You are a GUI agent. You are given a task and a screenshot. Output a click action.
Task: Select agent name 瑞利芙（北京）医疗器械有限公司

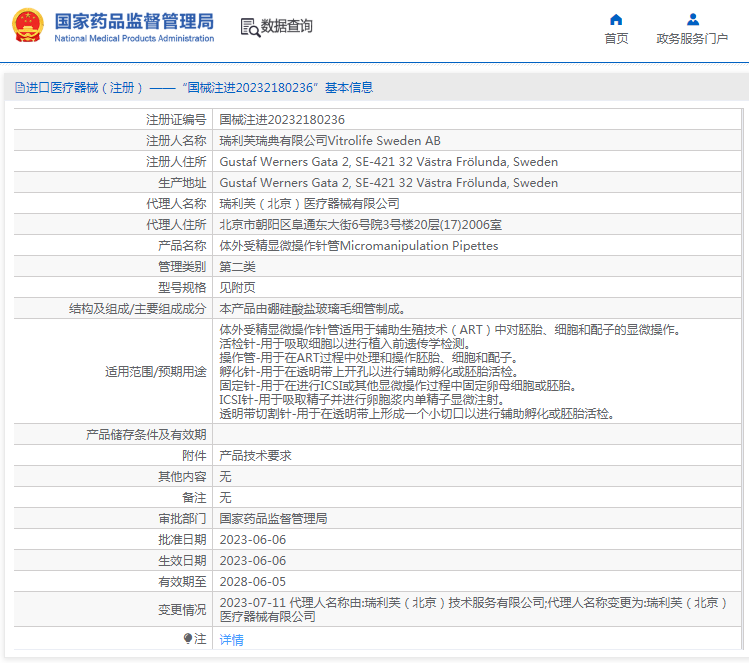pos(309,203)
